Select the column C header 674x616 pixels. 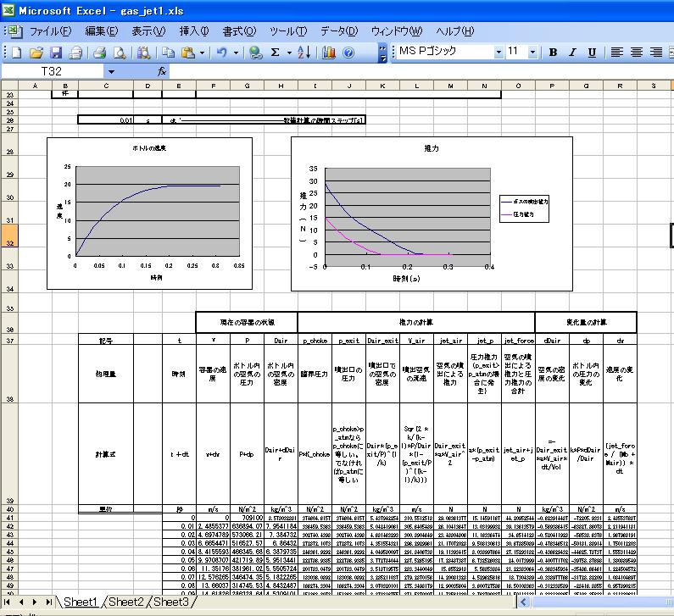(106, 86)
